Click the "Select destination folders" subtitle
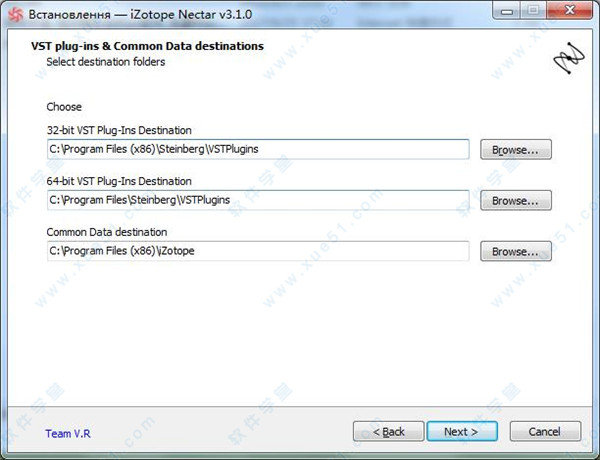The height and width of the screenshot is (460, 600). point(106,62)
